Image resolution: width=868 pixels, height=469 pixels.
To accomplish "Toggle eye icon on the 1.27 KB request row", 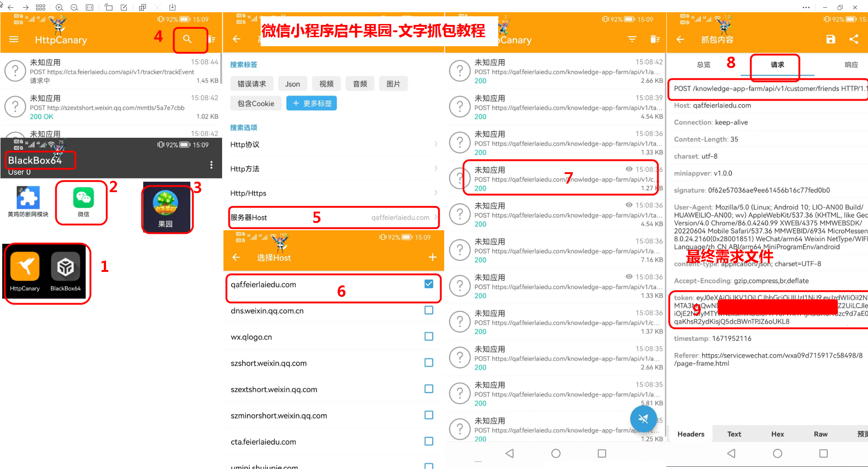I will tap(629, 169).
